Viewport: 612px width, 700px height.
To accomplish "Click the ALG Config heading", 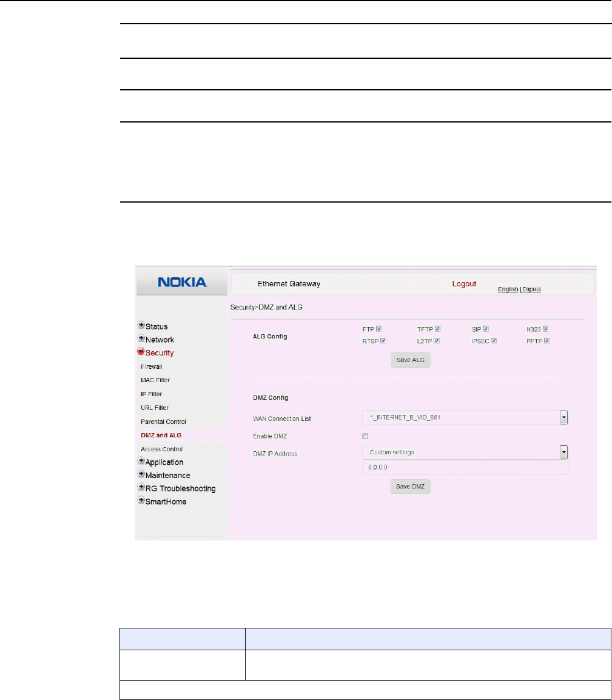I will (270, 336).
